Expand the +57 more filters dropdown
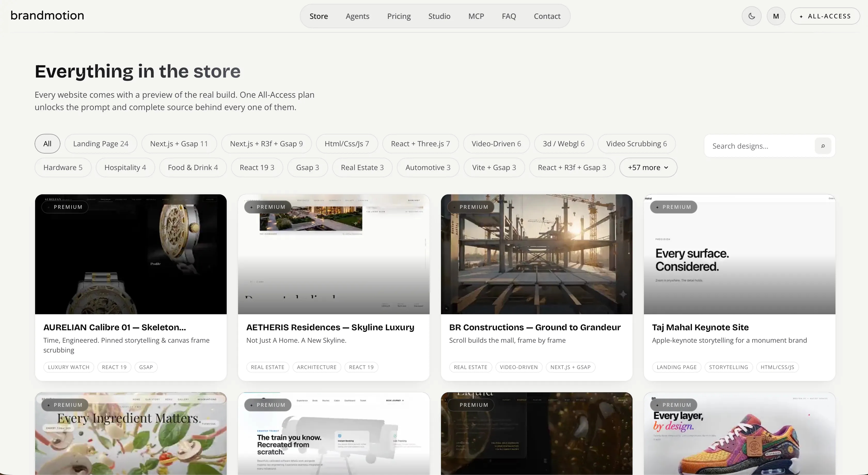868x475 pixels. 648,167
